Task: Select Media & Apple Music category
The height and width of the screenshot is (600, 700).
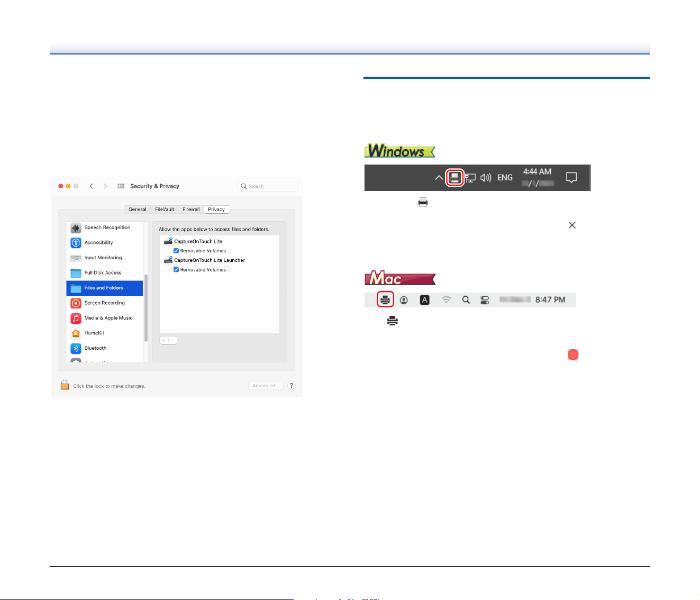Action: [x=105, y=318]
